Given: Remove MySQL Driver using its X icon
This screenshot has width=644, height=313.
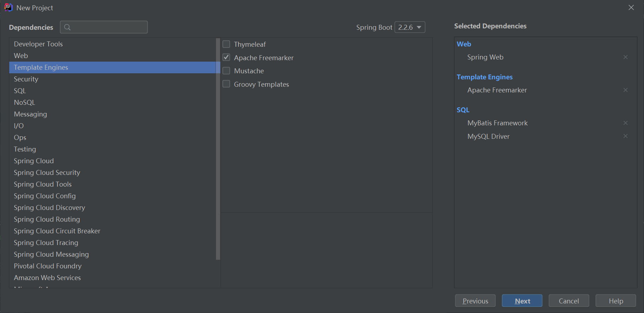Looking at the screenshot, I should coord(626,136).
